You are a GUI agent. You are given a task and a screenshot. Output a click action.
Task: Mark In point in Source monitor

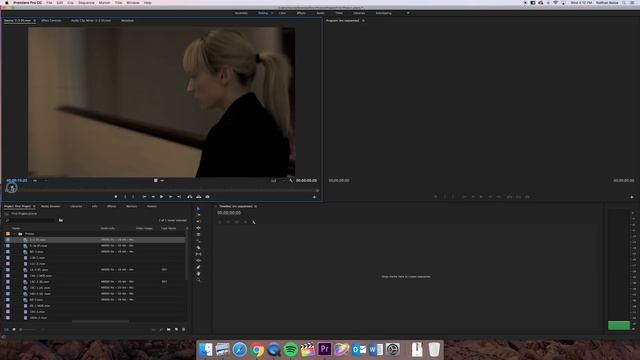[x=125, y=197]
